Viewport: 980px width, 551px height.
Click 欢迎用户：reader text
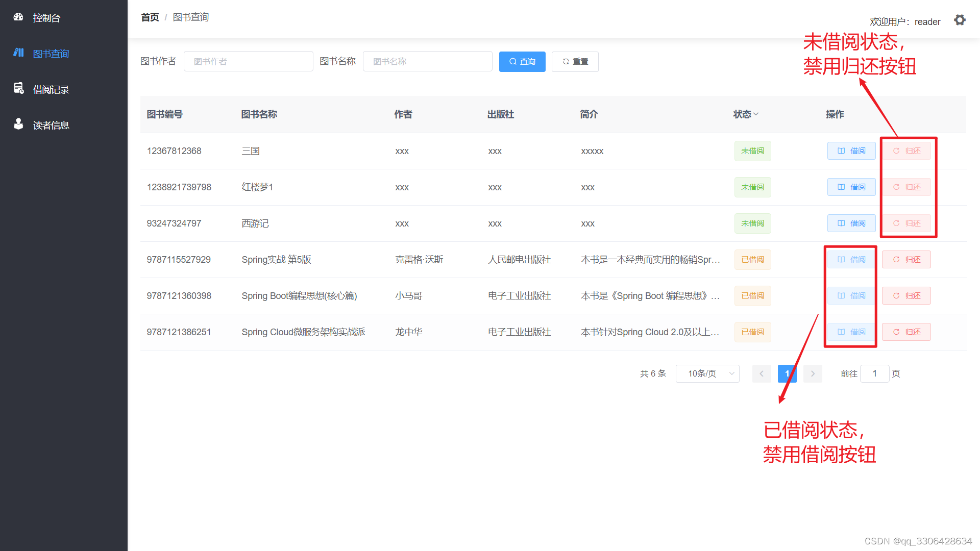coord(905,22)
